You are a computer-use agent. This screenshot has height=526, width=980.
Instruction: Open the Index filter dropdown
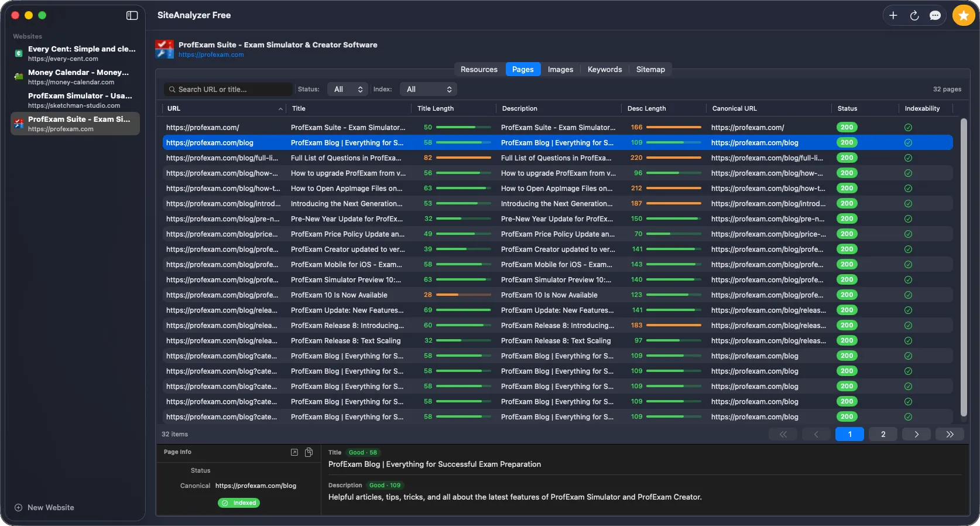pyautogui.click(x=429, y=89)
